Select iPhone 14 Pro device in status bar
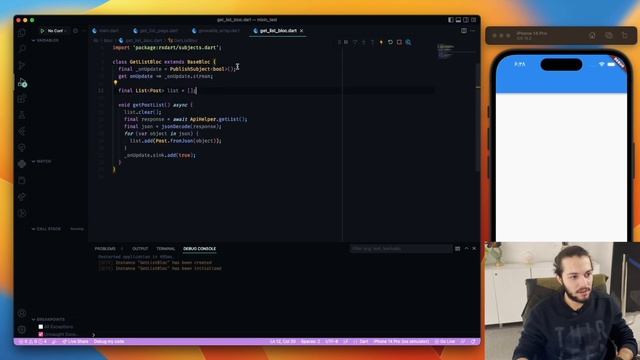The height and width of the screenshot is (360, 640). coord(401,341)
